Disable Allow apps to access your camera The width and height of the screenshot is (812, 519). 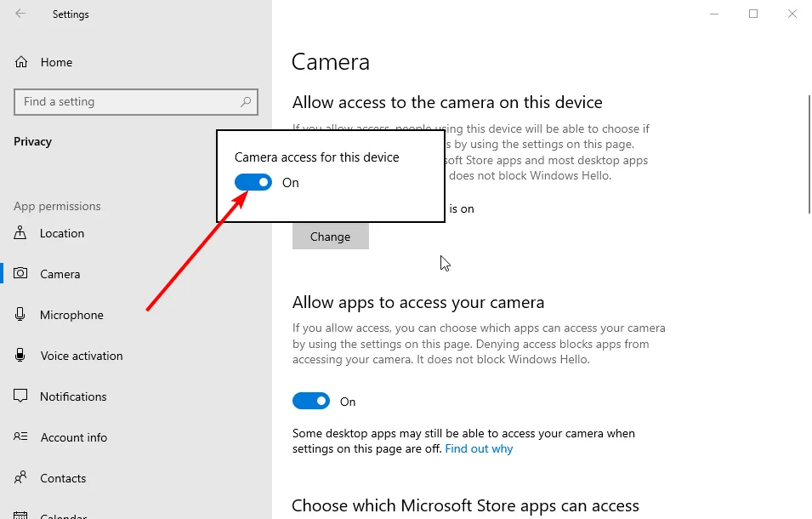point(311,401)
